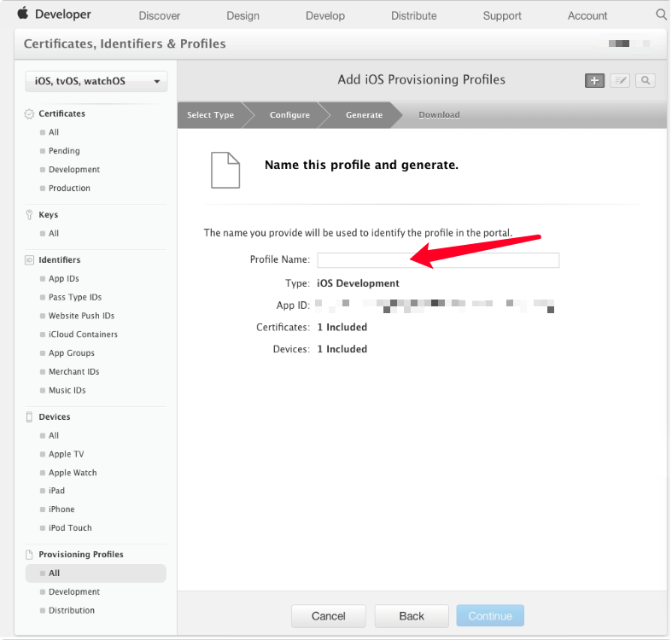Show Apple Watch devices
672x640 pixels.
pyautogui.click(x=73, y=473)
